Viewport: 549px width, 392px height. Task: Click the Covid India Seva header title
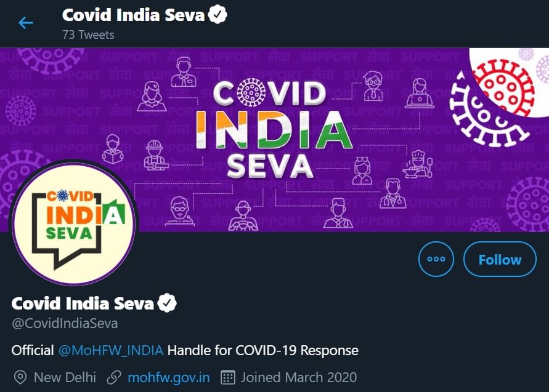(133, 15)
